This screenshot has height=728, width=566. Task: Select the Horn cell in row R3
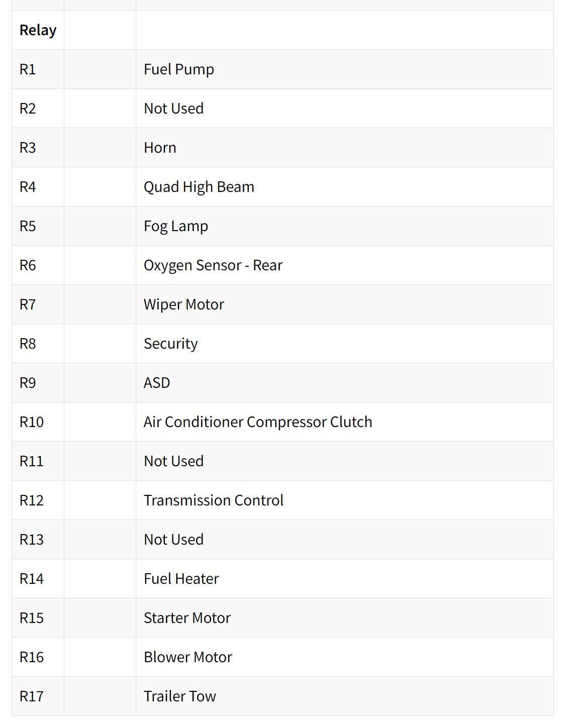(344, 148)
